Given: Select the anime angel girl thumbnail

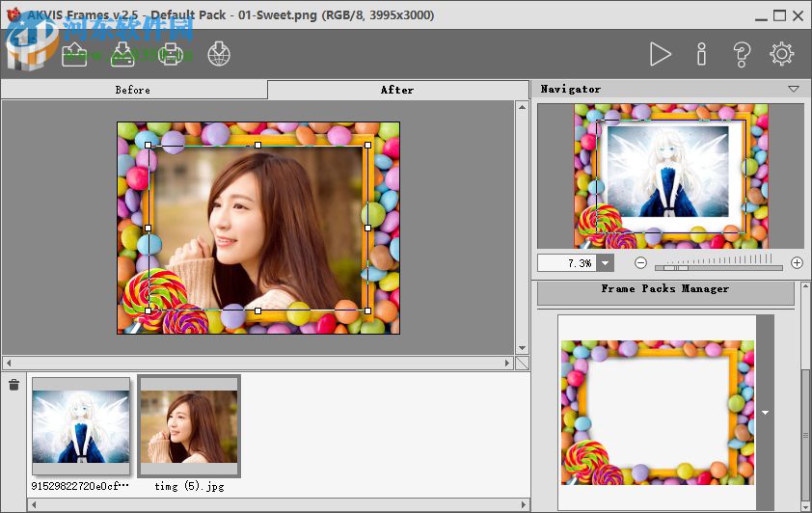Looking at the screenshot, I should pos(81,425).
